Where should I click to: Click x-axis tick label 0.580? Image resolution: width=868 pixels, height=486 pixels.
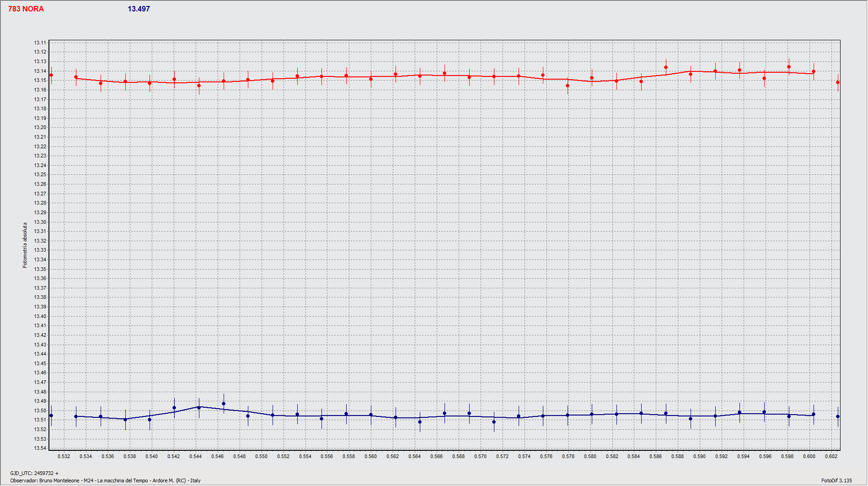(x=590, y=456)
